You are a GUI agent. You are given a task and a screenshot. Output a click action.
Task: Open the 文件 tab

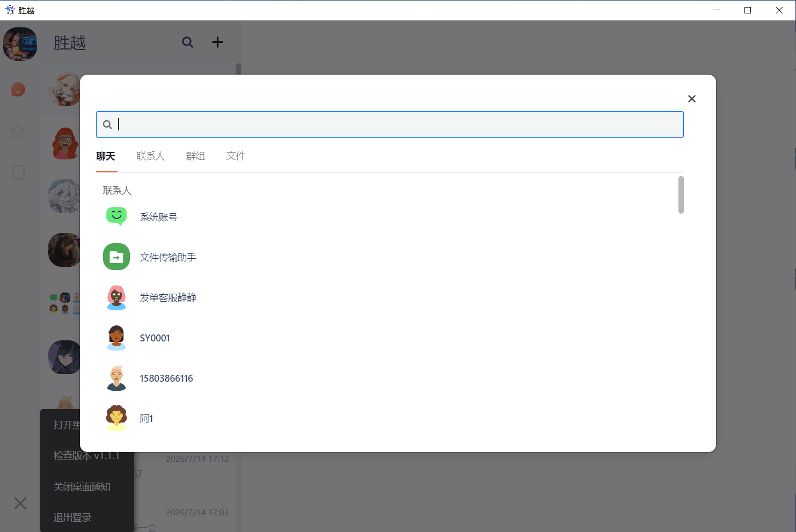[236, 156]
